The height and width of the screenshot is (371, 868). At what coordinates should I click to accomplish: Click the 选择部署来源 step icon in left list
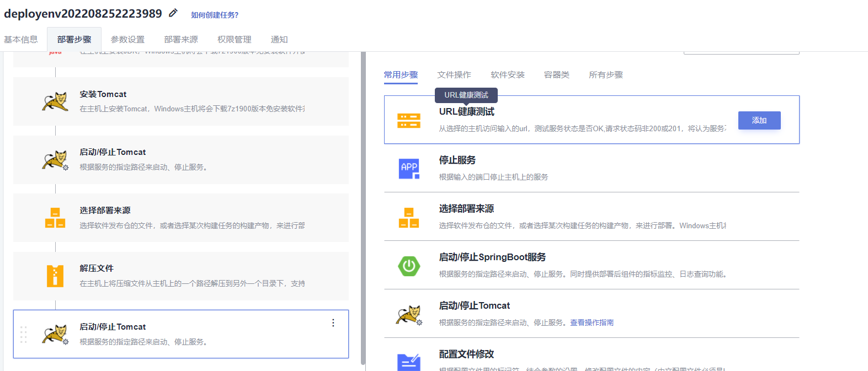[x=55, y=218]
